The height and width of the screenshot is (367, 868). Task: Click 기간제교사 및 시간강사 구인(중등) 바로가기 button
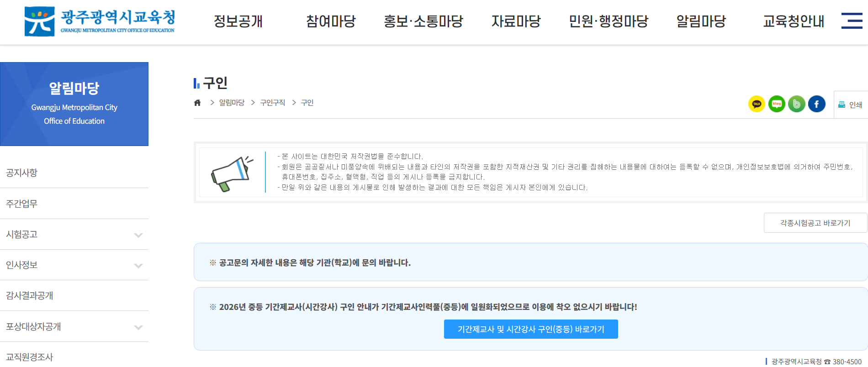531,329
